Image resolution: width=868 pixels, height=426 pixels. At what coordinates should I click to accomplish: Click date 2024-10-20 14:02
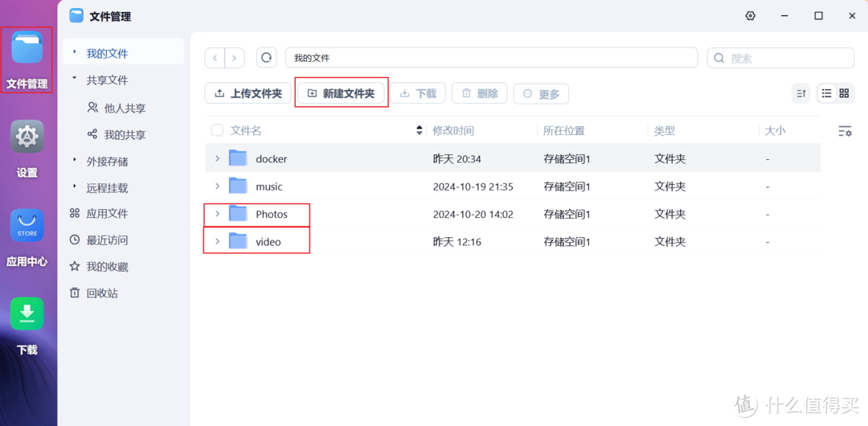(473, 214)
